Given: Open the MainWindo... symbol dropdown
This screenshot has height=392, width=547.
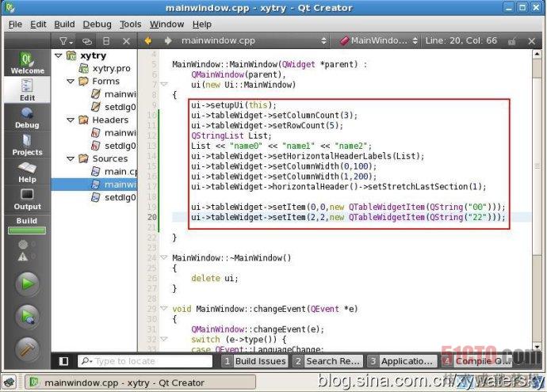Looking at the screenshot, I should coord(378,40).
